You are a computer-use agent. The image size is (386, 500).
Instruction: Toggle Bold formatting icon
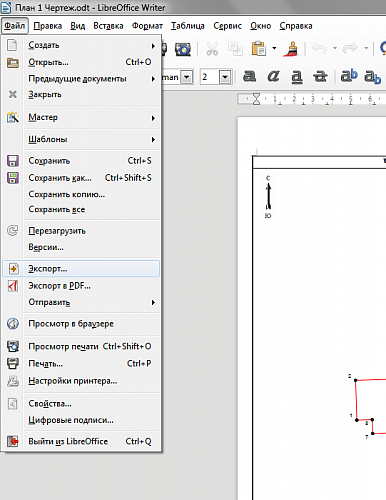tap(249, 77)
